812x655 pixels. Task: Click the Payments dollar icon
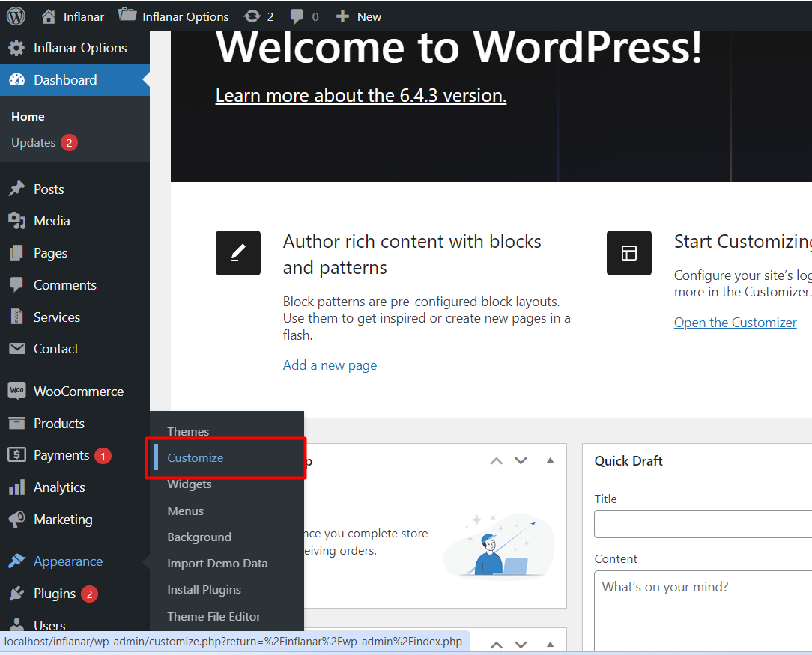16,455
